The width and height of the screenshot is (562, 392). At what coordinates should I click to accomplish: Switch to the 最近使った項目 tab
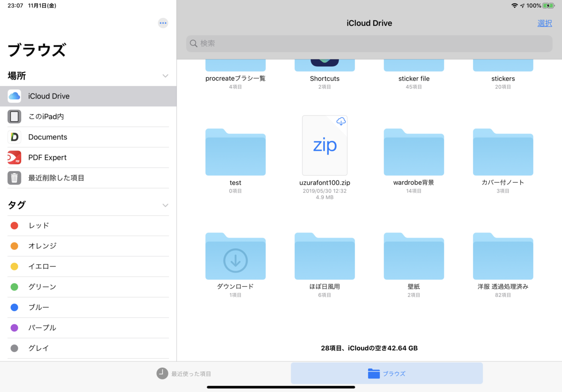tap(184, 374)
